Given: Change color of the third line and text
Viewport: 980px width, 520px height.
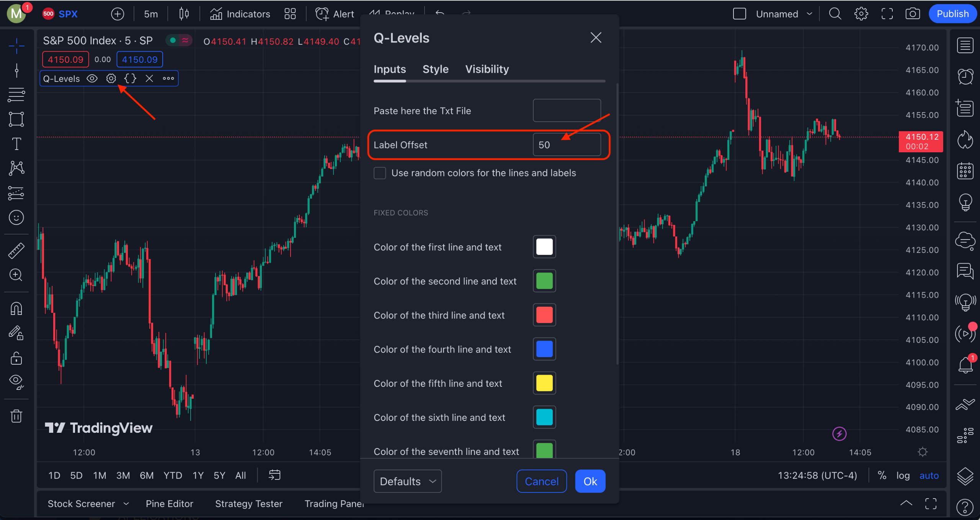Looking at the screenshot, I should coord(544,315).
